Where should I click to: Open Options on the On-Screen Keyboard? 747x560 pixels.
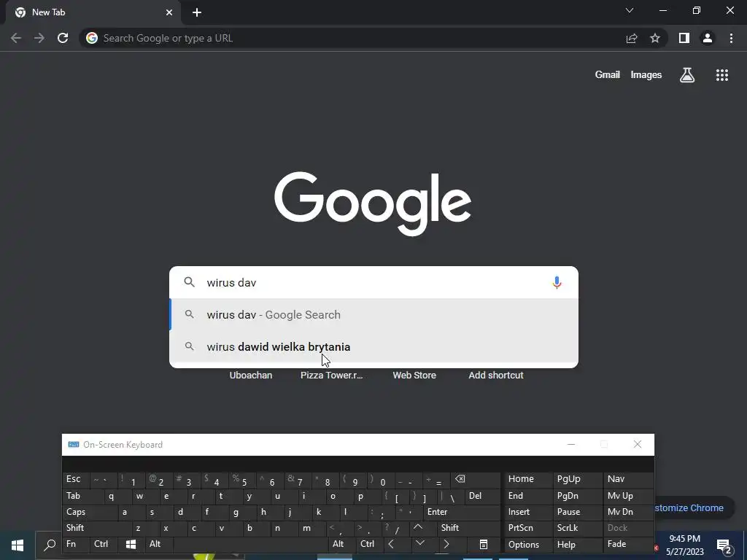[528, 544]
